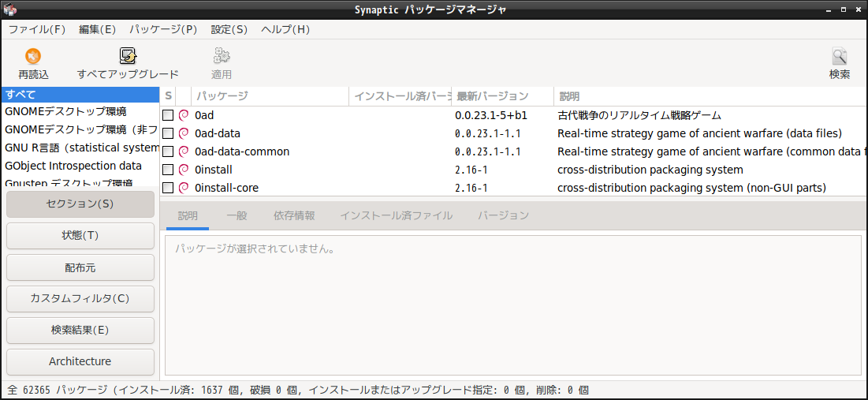This screenshot has height=400, width=868.
Task: Switch to the バージョン tab
Action: 503,215
